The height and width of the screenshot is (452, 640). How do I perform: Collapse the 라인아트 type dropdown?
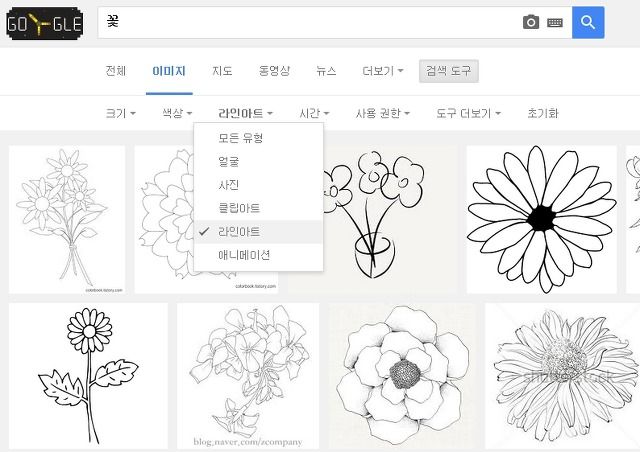245,113
